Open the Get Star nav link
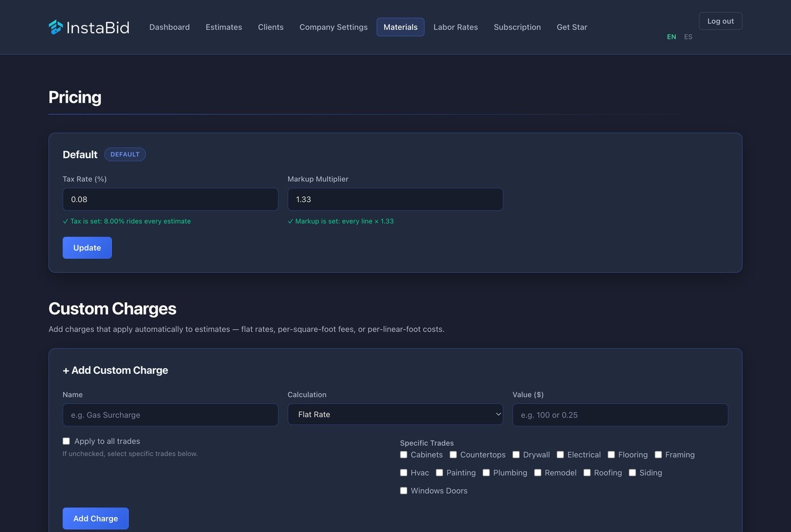The height and width of the screenshot is (532, 791). click(572, 27)
